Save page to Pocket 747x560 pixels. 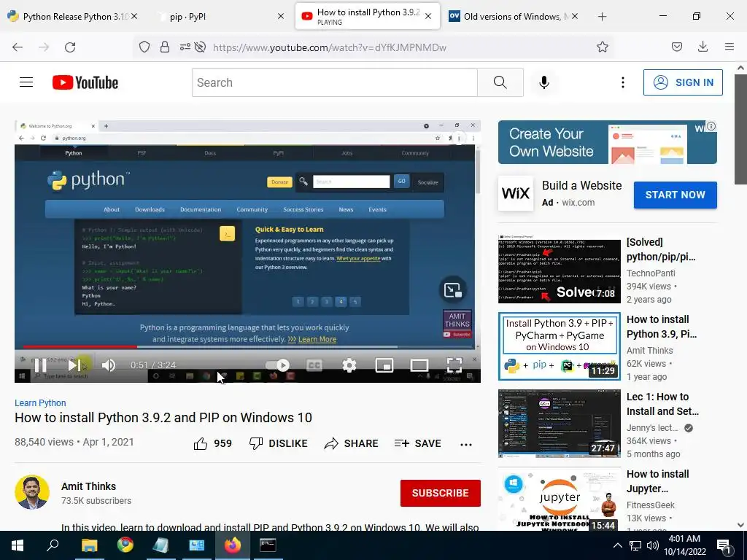677,47
